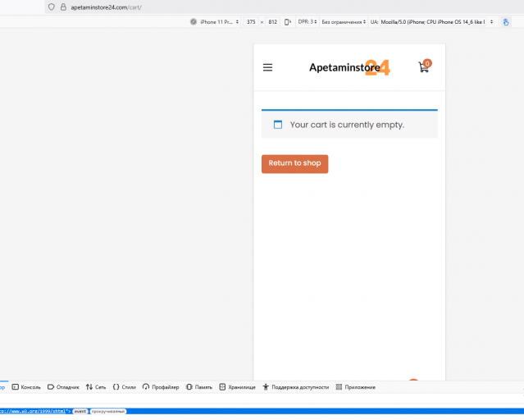Open the shopping cart icon with 0 badge

(425, 66)
